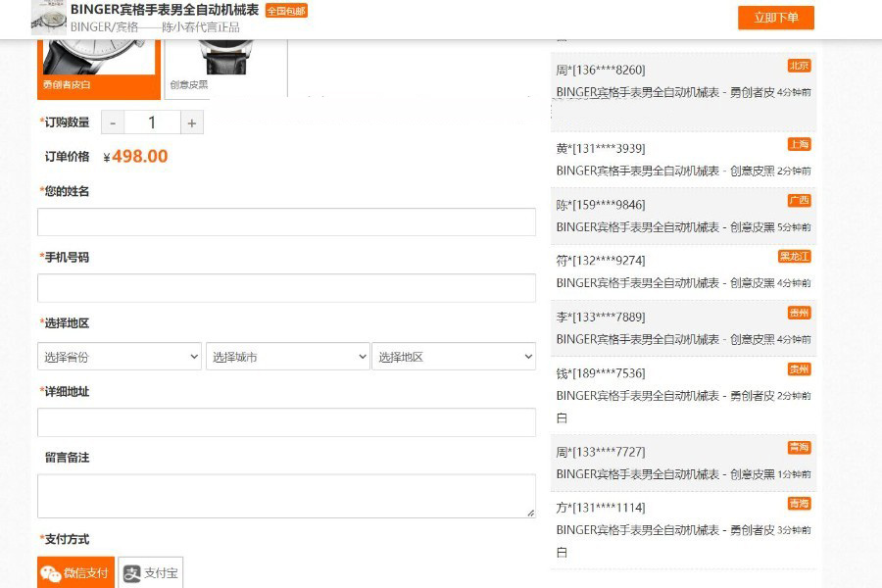Open the 选择省份 province dropdown

click(x=120, y=356)
